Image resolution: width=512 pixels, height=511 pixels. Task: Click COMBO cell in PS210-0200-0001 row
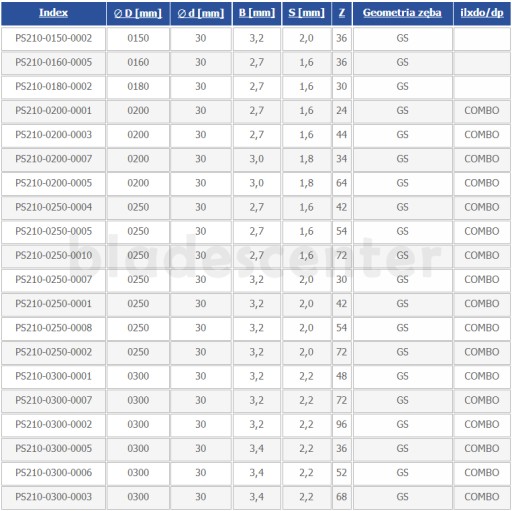coord(482,111)
